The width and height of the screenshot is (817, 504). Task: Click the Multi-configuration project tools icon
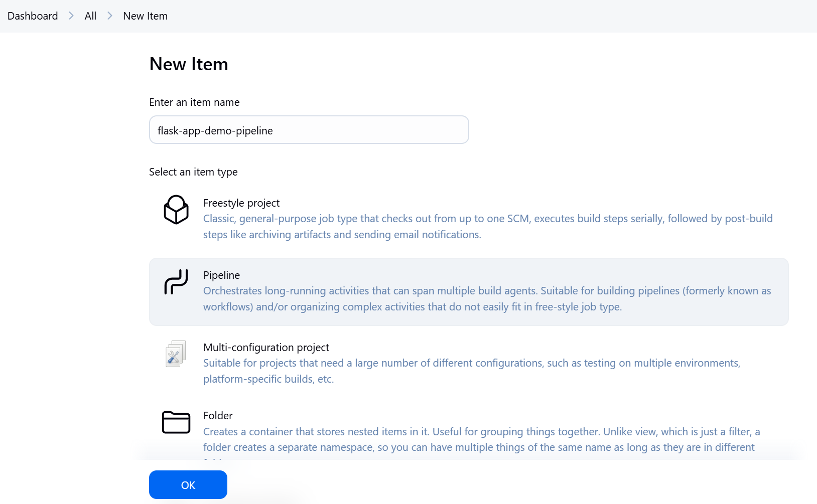coord(176,354)
